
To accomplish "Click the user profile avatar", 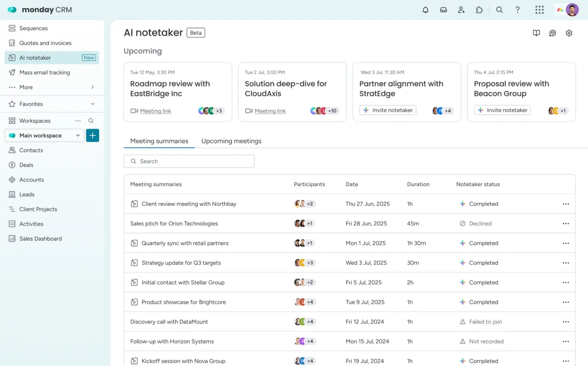I will coord(572,10).
